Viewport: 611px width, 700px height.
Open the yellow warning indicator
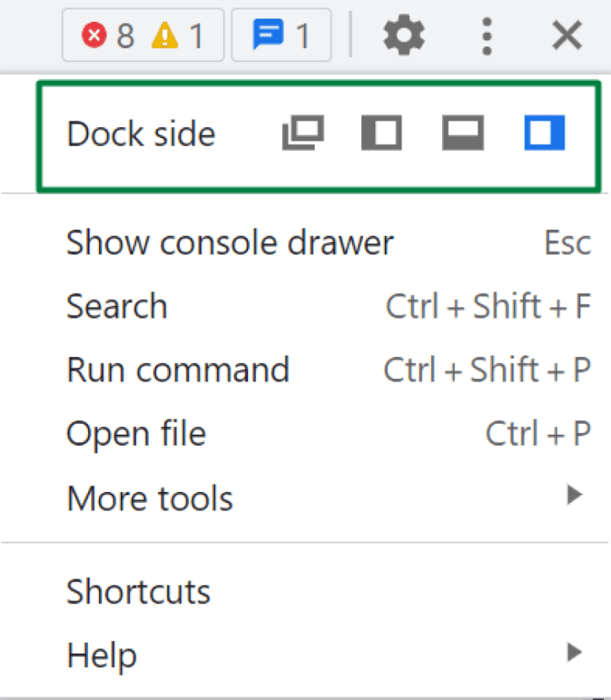point(178,35)
